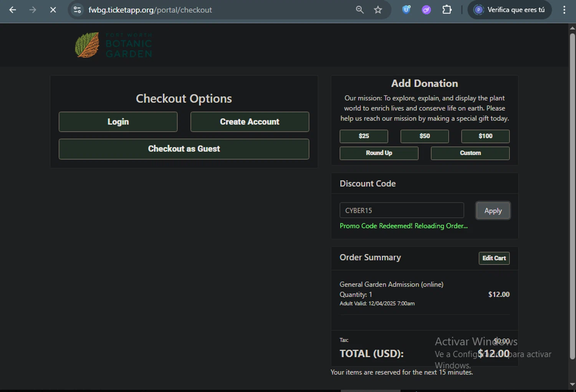
Task: Click the Discount Code heading
Action: 367,184
